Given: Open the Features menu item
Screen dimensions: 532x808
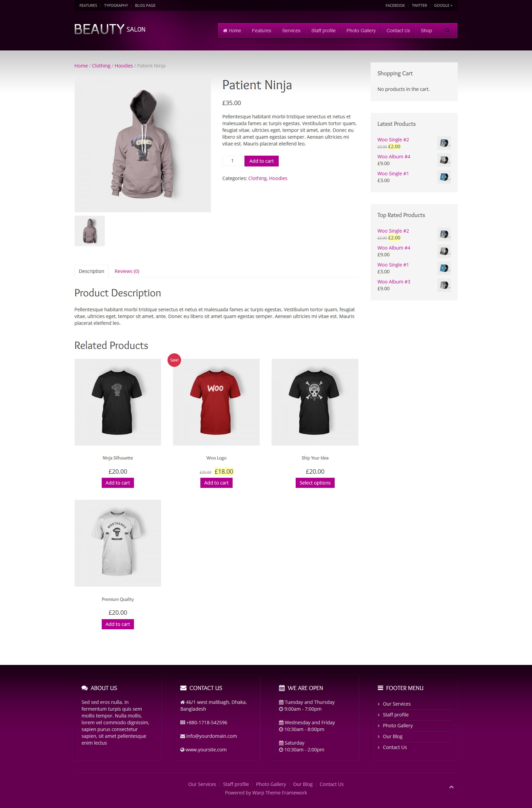Looking at the screenshot, I should 261,31.
